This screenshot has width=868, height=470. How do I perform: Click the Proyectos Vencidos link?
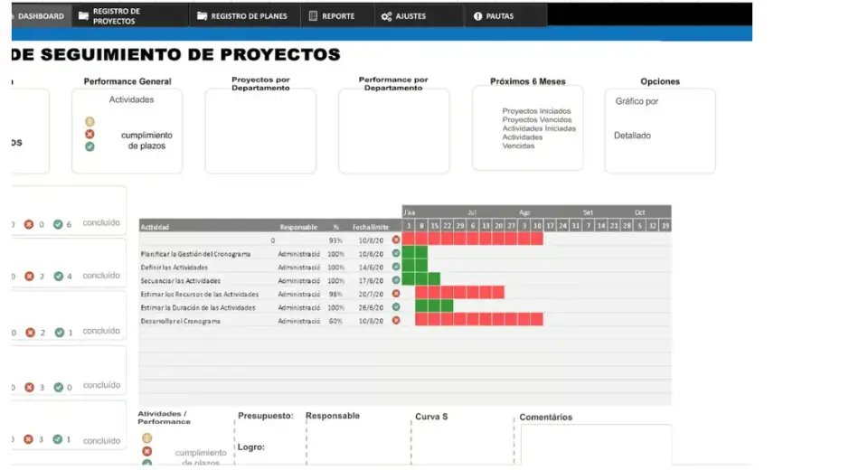click(x=537, y=119)
